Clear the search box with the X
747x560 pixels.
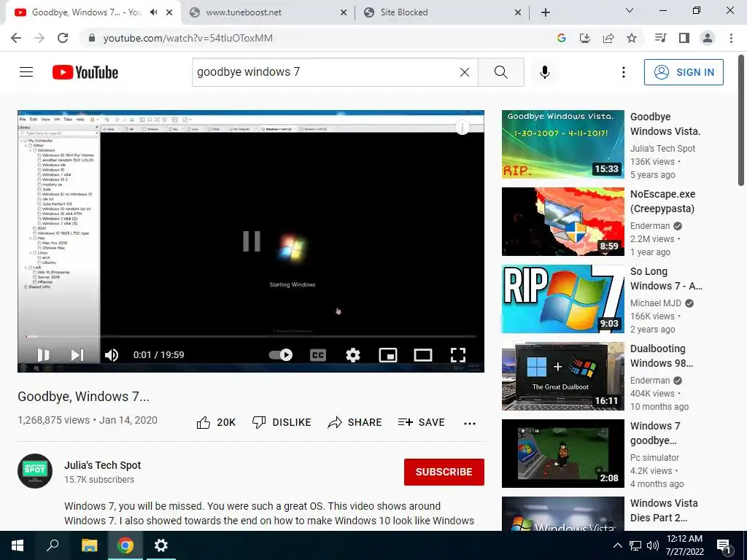point(465,72)
